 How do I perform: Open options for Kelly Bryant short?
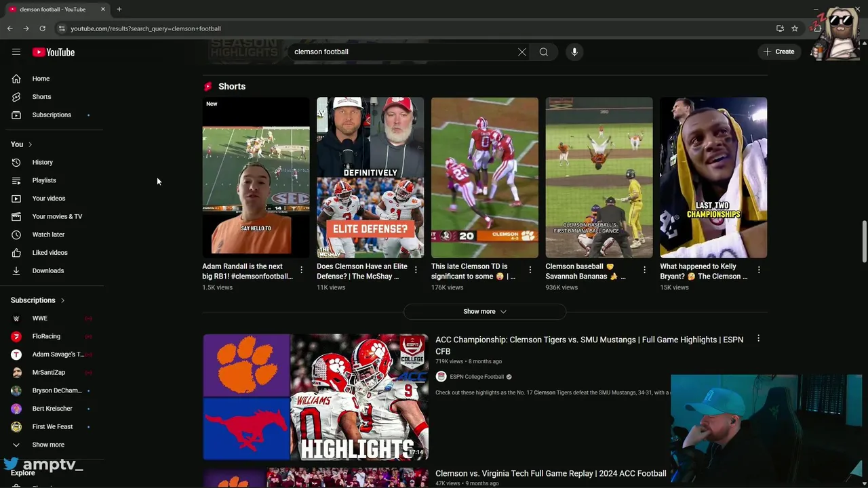tap(759, 270)
